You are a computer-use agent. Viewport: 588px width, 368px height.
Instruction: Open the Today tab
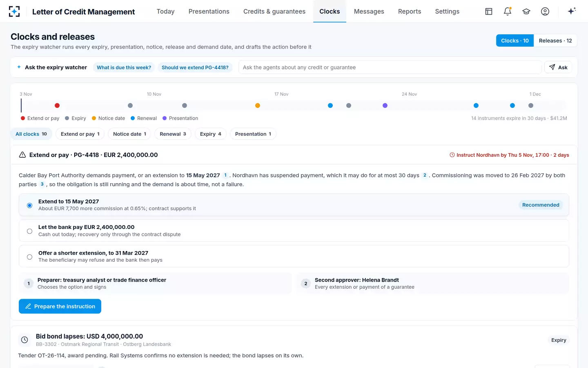(x=165, y=11)
